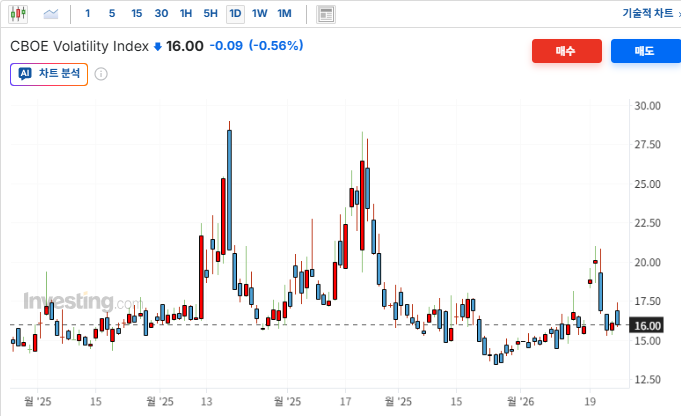Select the candlestick chart type icon

(x=18, y=14)
